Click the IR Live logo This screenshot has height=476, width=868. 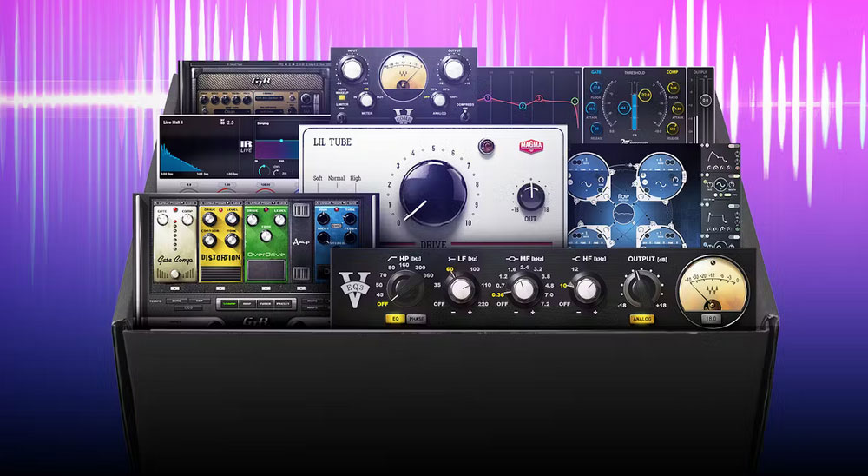[x=247, y=146]
